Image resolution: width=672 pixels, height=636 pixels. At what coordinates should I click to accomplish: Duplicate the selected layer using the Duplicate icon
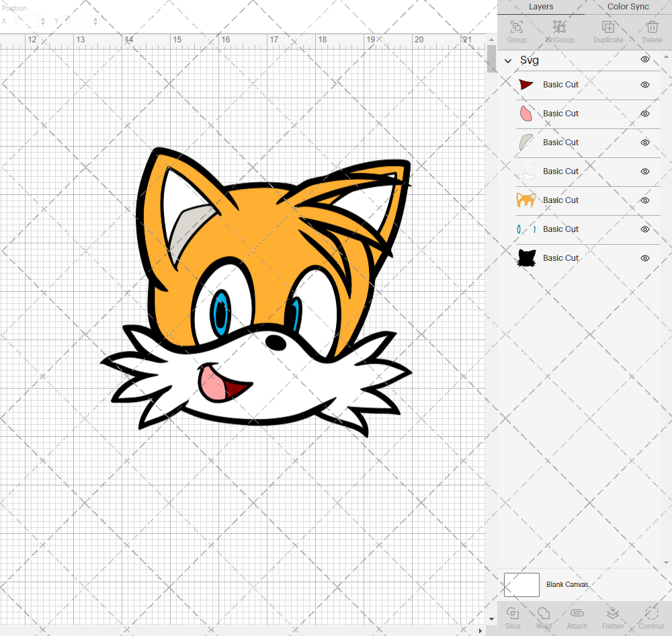(x=608, y=32)
